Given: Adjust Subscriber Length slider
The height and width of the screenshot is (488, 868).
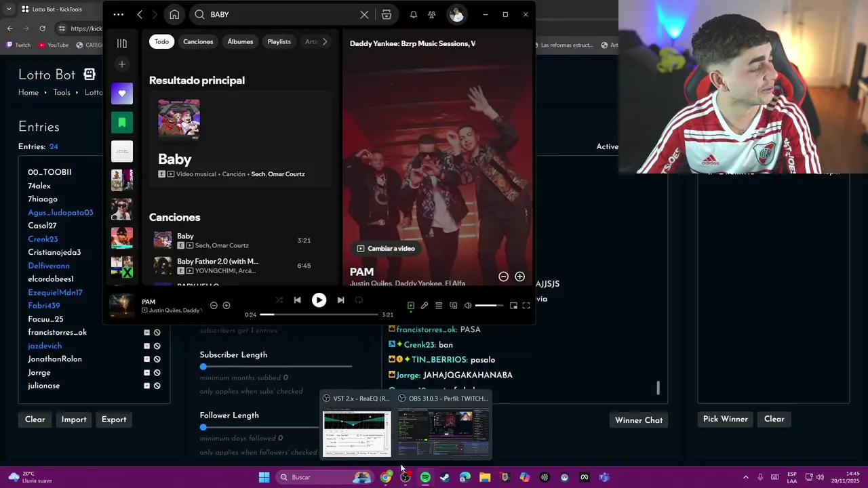Looking at the screenshot, I should point(276,367).
